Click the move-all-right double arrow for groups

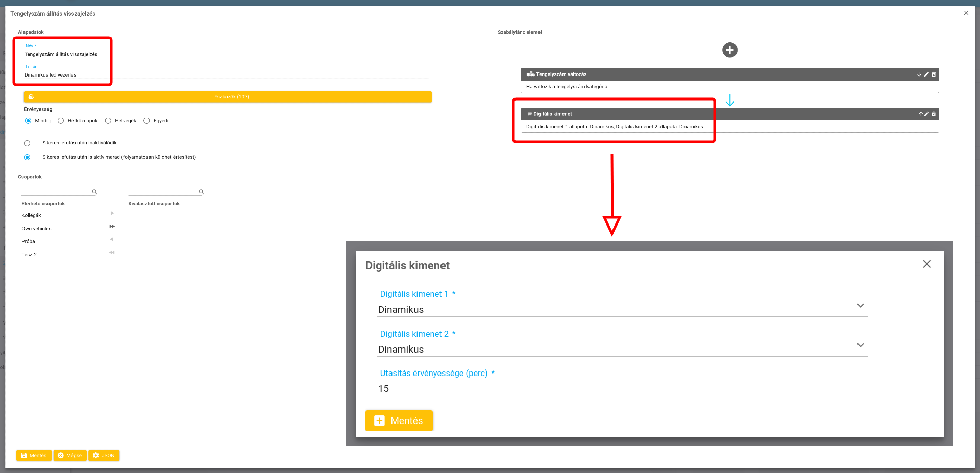point(112,227)
